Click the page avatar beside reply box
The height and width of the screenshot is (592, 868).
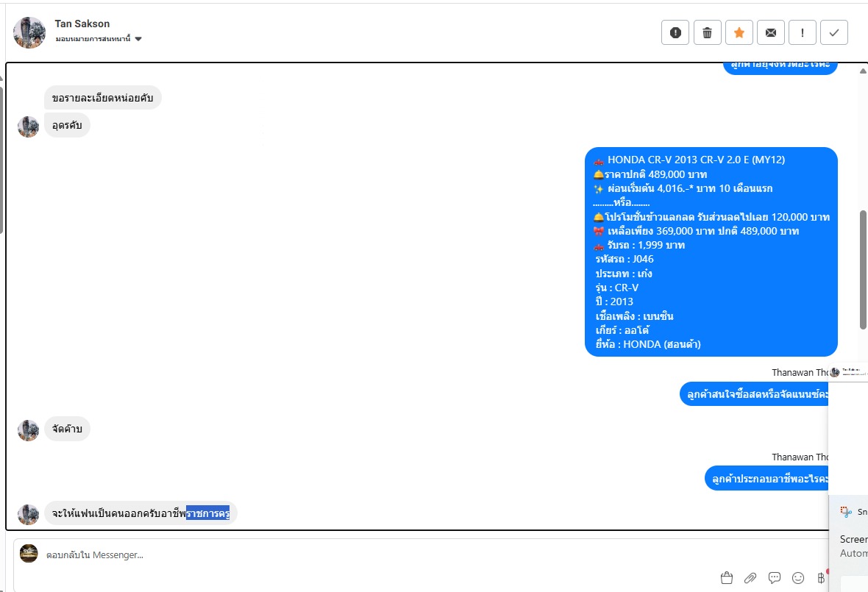coord(29,553)
